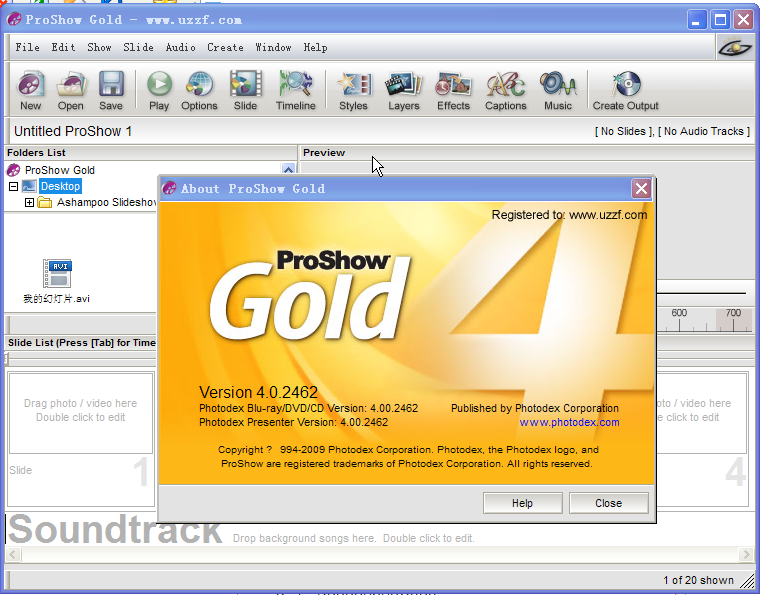The height and width of the screenshot is (595, 760).
Task: Click Help button in About dialog
Action: pyautogui.click(x=522, y=503)
